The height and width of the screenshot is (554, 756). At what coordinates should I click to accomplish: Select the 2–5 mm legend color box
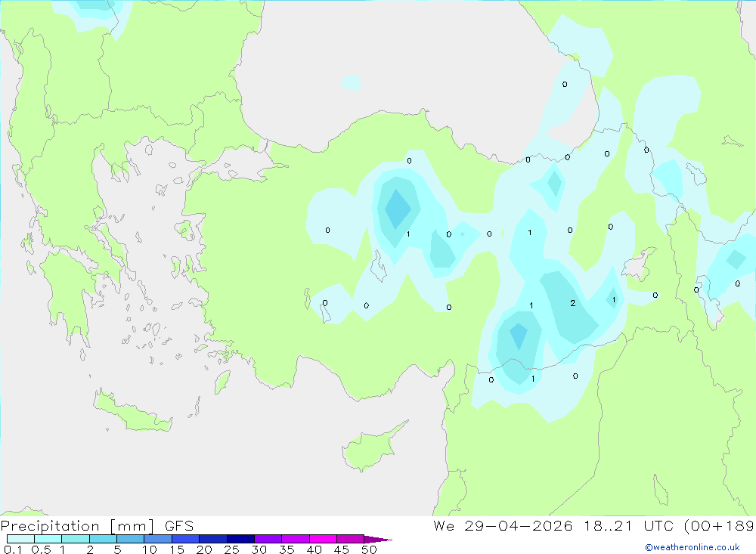(x=103, y=539)
